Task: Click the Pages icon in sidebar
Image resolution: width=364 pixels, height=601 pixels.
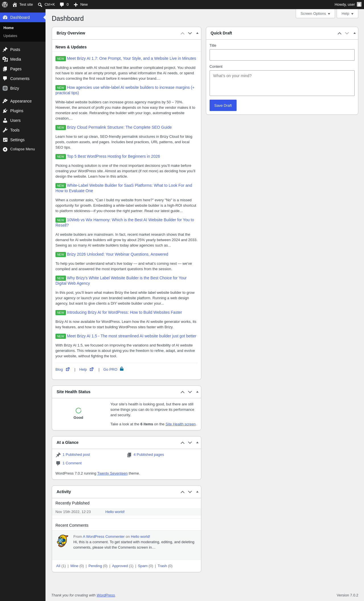Action: coord(5,69)
